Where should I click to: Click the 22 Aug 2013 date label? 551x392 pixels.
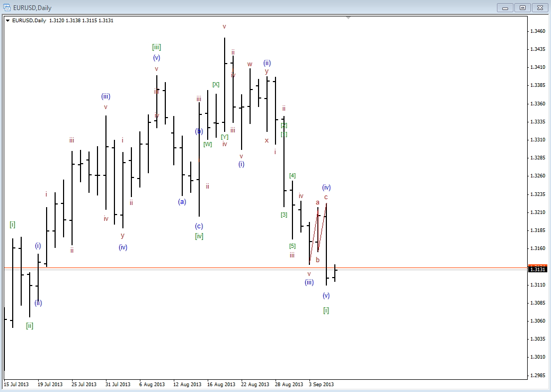[255, 384]
